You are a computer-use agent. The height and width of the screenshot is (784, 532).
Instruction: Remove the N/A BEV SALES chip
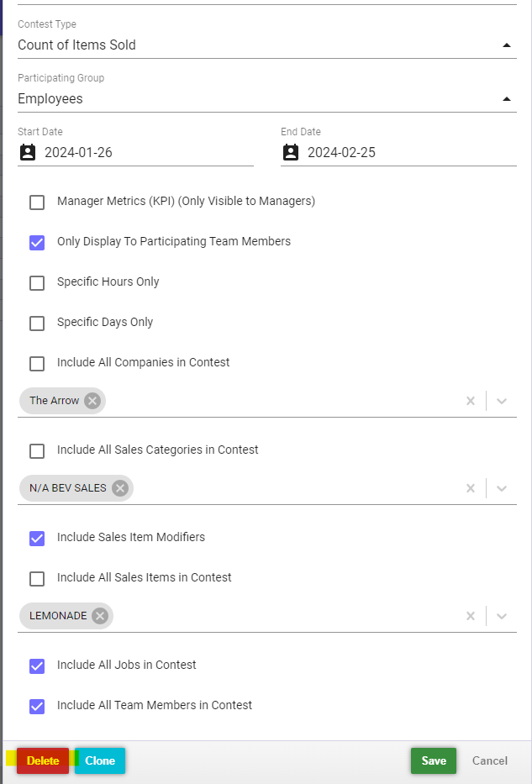[x=120, y=488]
